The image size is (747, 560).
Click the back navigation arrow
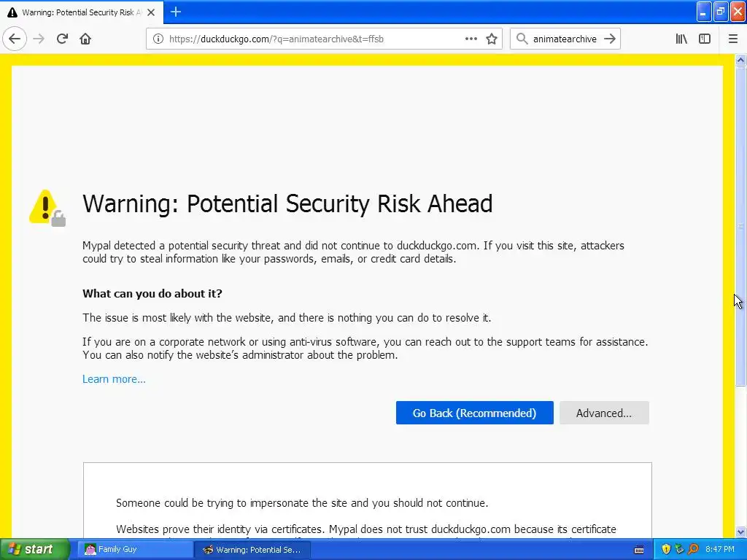pyautogui.click(x=15, y=39)
